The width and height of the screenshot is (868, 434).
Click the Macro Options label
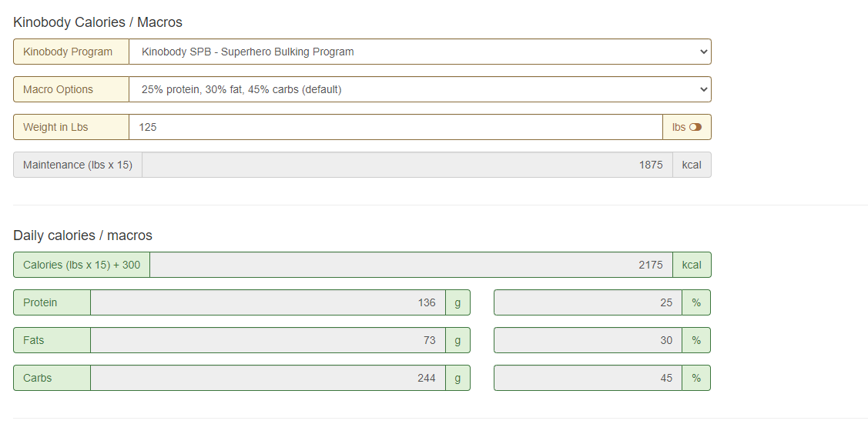(x=71, y=89)
